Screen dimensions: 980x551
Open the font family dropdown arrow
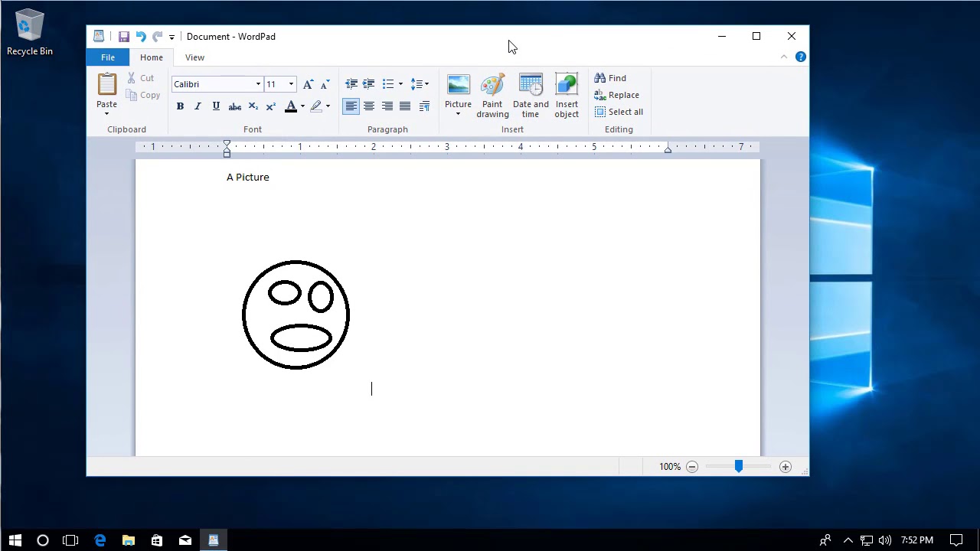pos(258,84)
